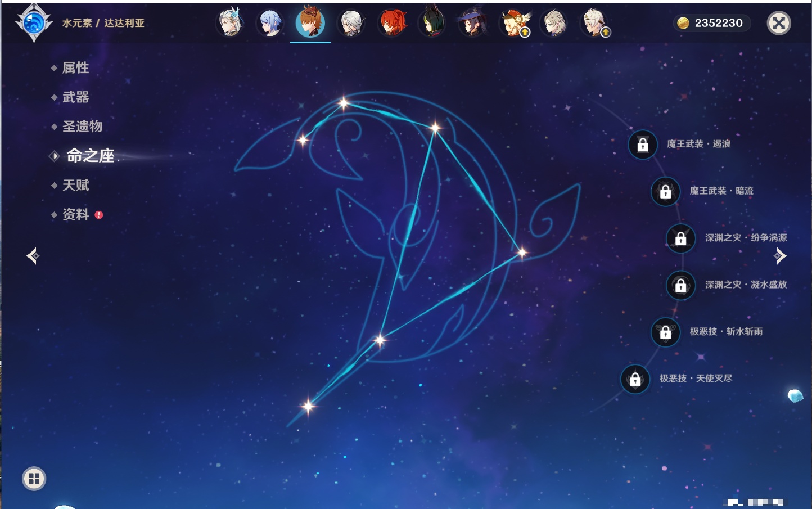The image size is (812, 509).
Task: Switch to the 圣遗物 artifacts page
Action: (82, 127)
